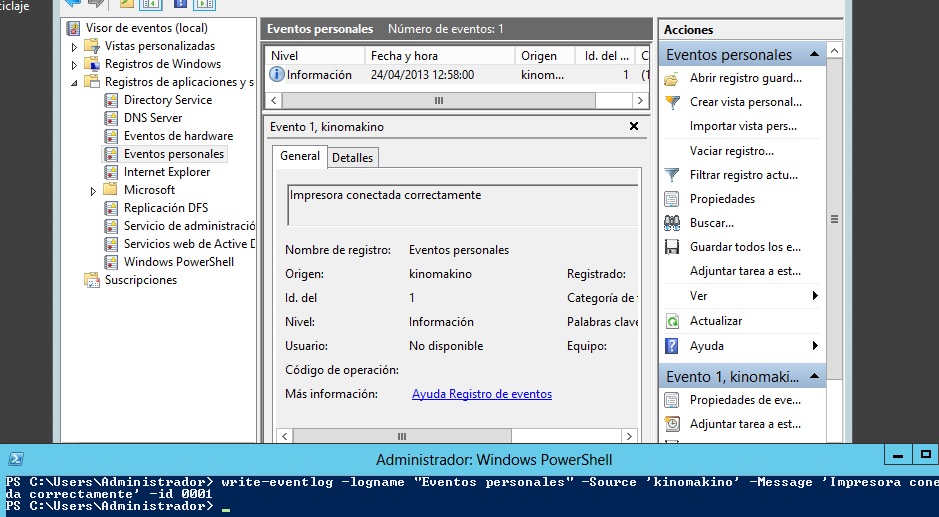
Task: Click Vaciar registro action
Action: [x=731, y=151]
